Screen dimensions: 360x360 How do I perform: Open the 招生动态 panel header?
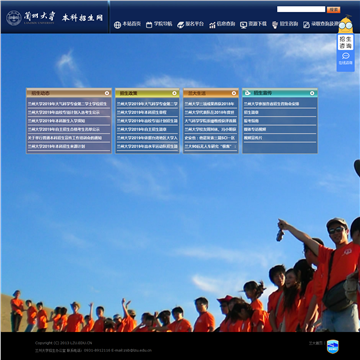[69, 93]
